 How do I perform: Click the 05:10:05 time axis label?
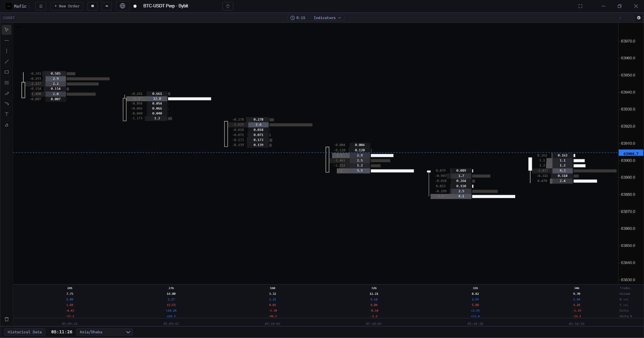pos(374,324)
